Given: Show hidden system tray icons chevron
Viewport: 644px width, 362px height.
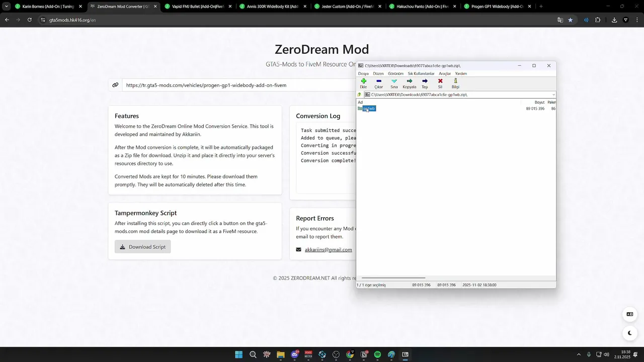Looking at the screenshot, I should tap(579, 354).
